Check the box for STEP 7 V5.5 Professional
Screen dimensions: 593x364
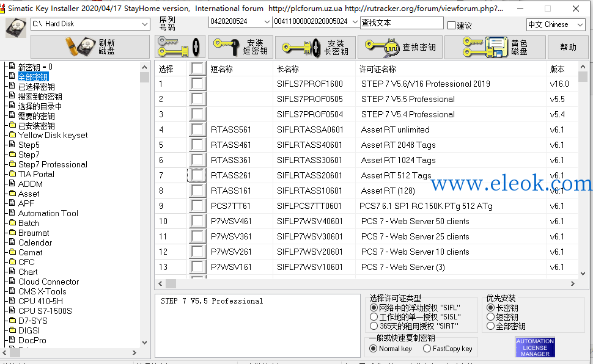click(x=197, y=99)
